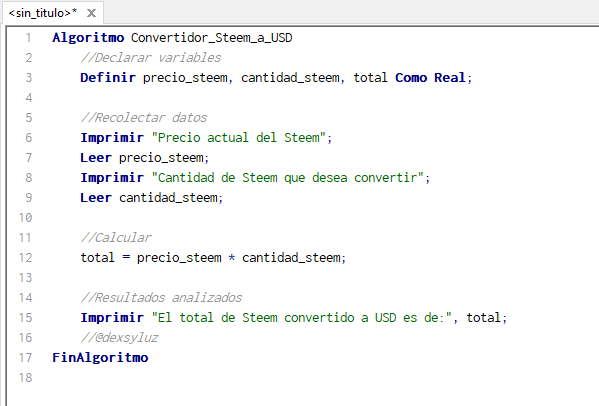The width and height of the screenshot is (599, 406).
Task: Click the Imprimir keyword on line 15
Action: tap(112, 318)
